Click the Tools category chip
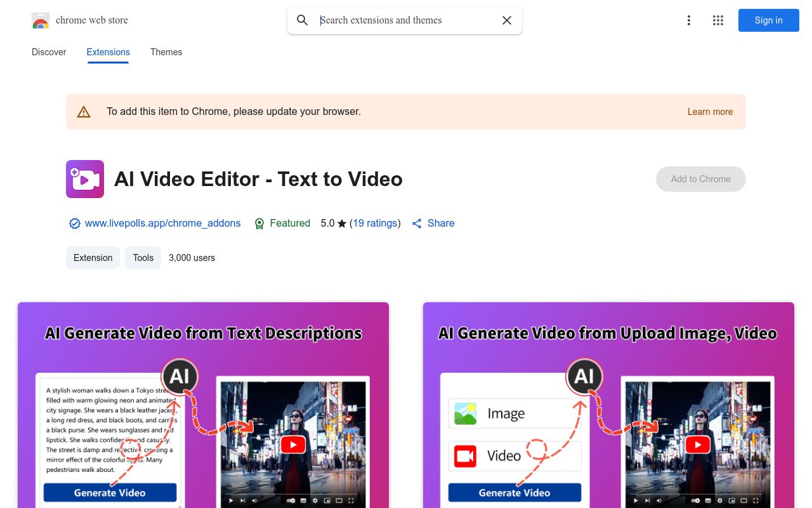 tap(143, 258)
